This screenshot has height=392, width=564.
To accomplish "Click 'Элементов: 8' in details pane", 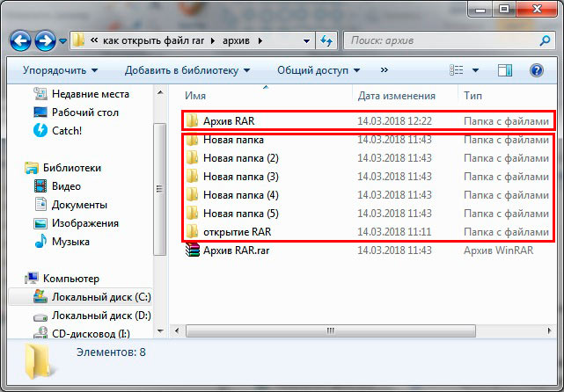I will pyautogui.click(x=111, y=352).
